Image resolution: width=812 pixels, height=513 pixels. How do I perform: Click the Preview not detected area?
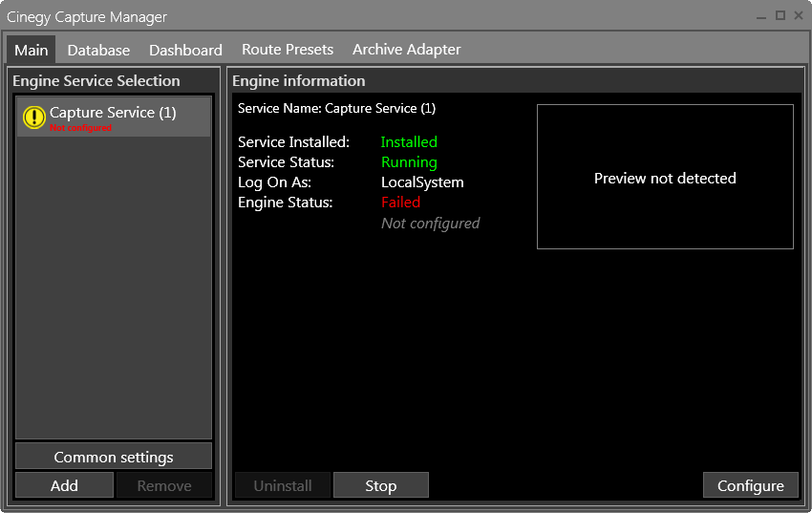point(665,177)
